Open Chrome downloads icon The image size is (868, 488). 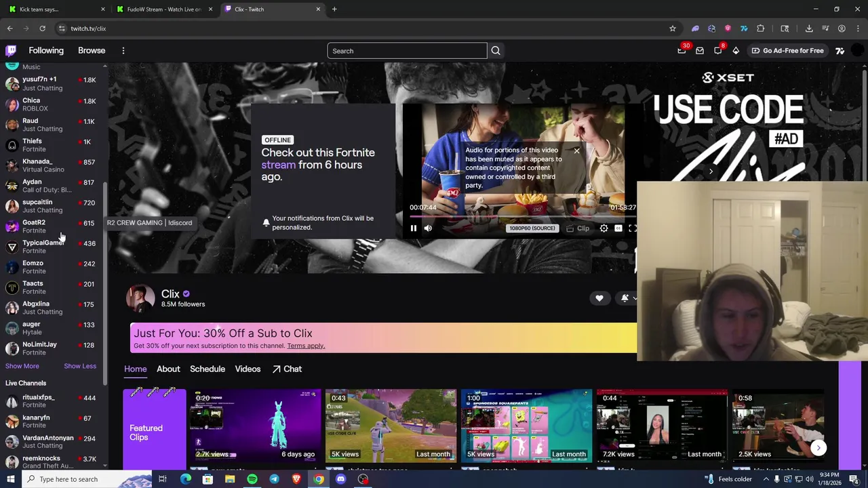809,28
